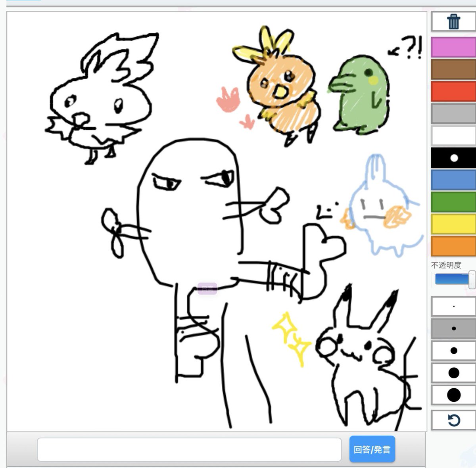Choose the medium brush size

point(453,351)
